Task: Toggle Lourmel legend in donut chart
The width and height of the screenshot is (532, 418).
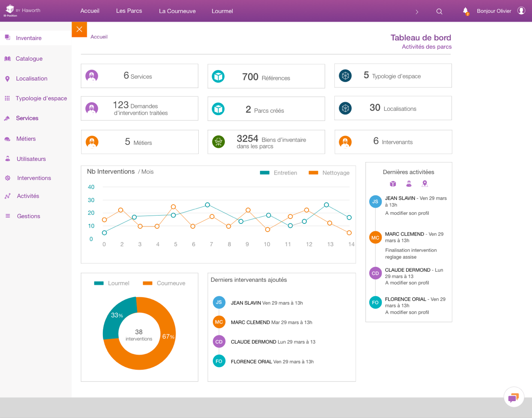Action: point(111,283)
